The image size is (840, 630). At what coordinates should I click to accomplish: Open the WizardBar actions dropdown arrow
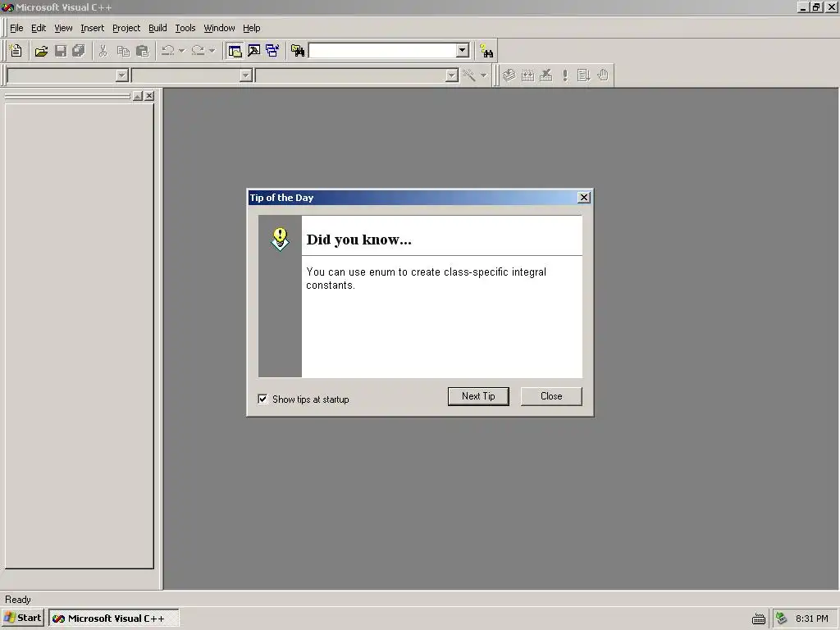tap(483, 75)
